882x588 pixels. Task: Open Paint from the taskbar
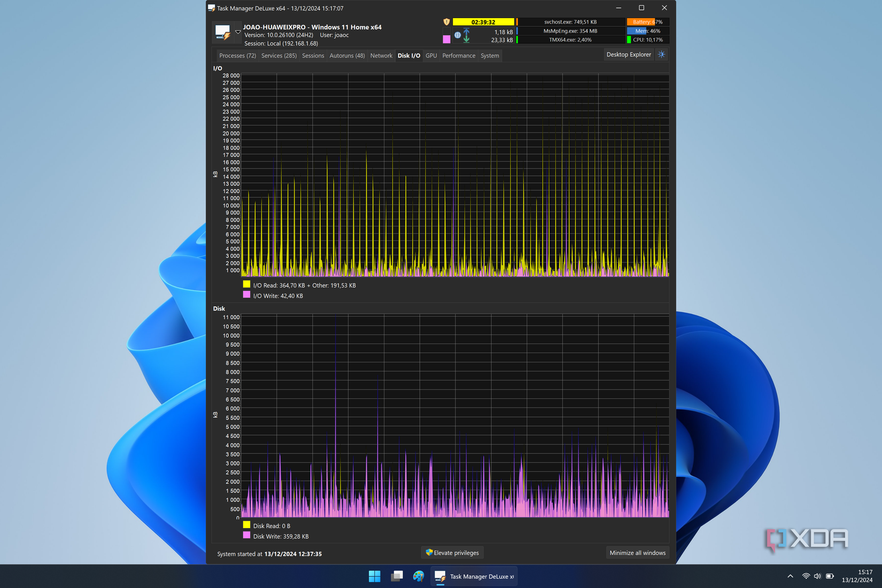coord(418,576)
